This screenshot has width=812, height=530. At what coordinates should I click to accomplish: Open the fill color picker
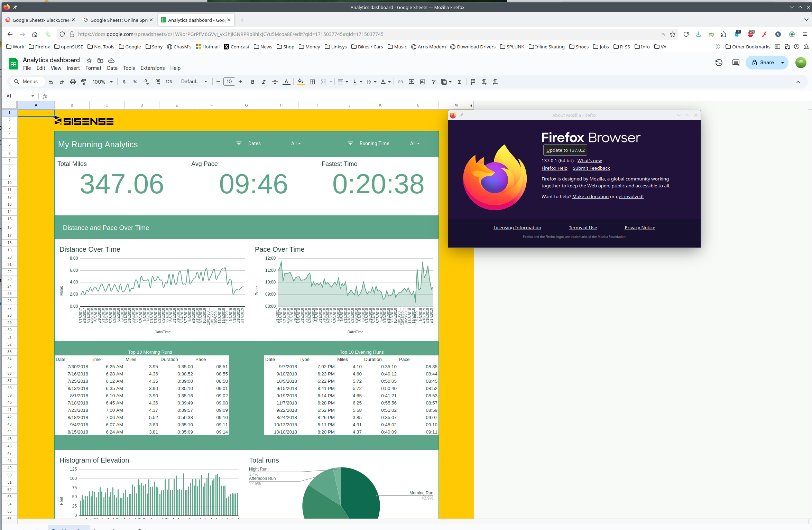click(x=301, y=82)
